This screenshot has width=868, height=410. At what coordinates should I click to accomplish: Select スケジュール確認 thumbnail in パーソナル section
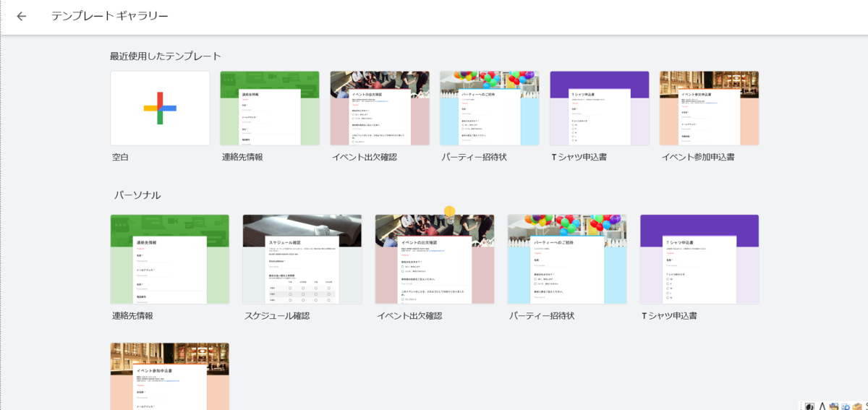[302, 259]
